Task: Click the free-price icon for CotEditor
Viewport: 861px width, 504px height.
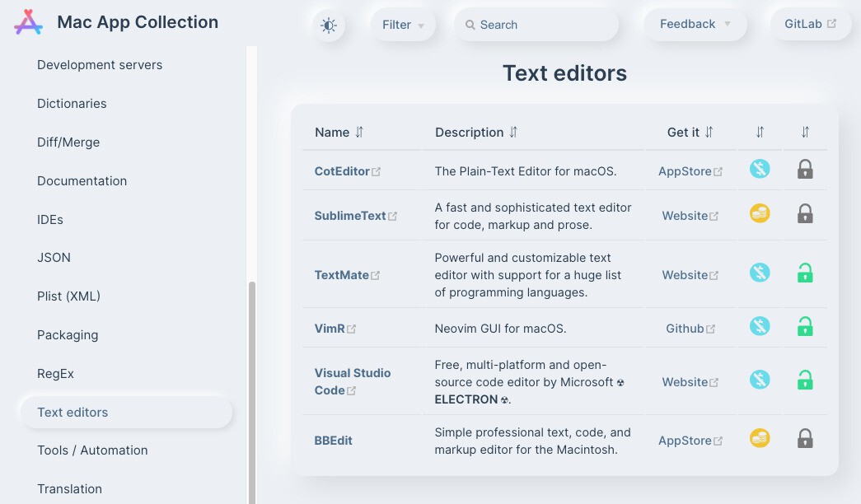Action: pyautogui.click(x=760, y=170)
